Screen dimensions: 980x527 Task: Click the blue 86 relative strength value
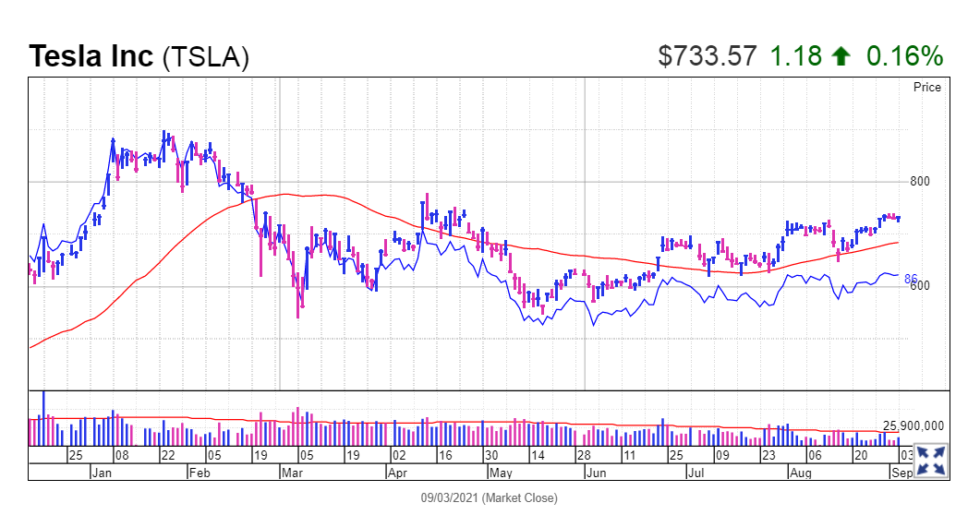[911, 279]
